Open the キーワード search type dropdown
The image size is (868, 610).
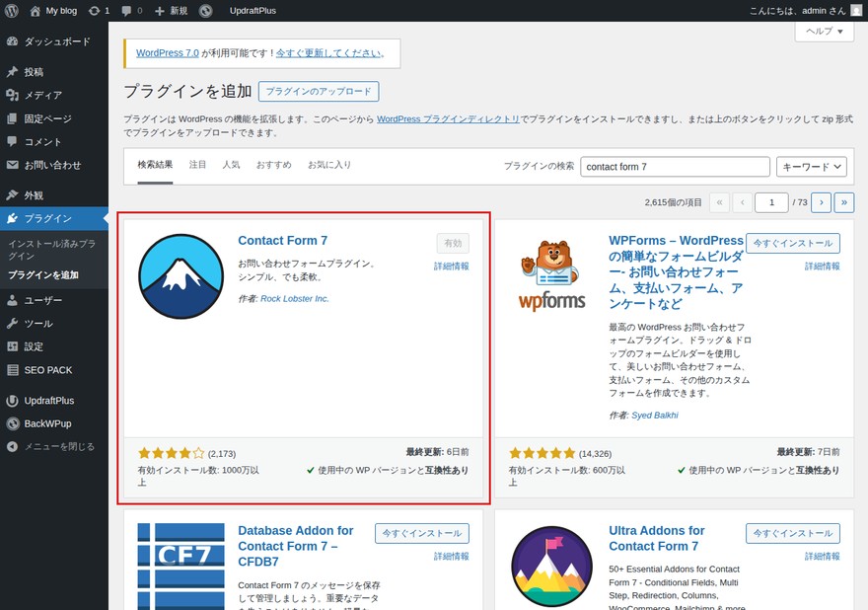tap(812, 167)
